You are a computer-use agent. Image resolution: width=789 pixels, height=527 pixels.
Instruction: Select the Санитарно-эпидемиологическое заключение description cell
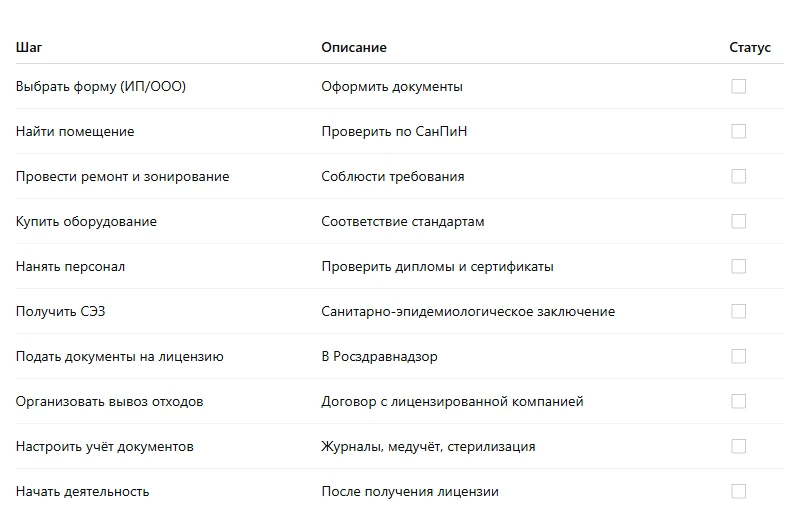[468, 312]
